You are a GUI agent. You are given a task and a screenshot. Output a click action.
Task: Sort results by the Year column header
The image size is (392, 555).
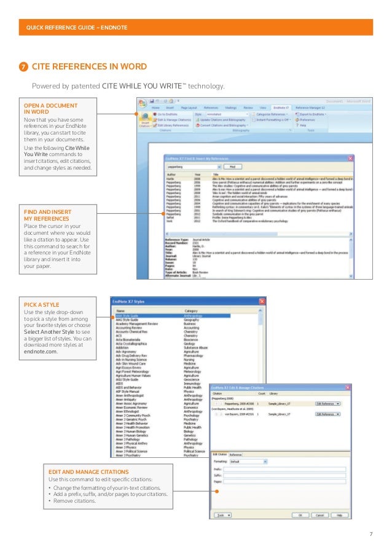pyautogui.click(x=202, y=175)
